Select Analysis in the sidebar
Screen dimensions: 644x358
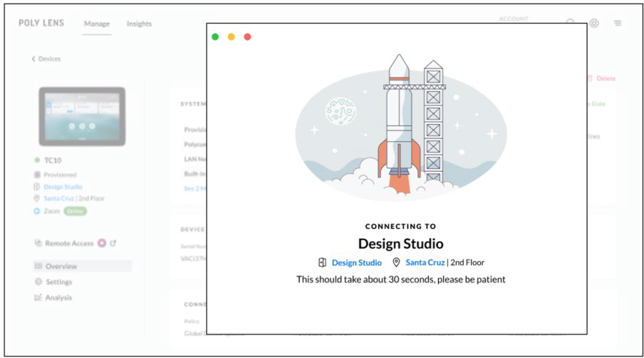(58, 297)
